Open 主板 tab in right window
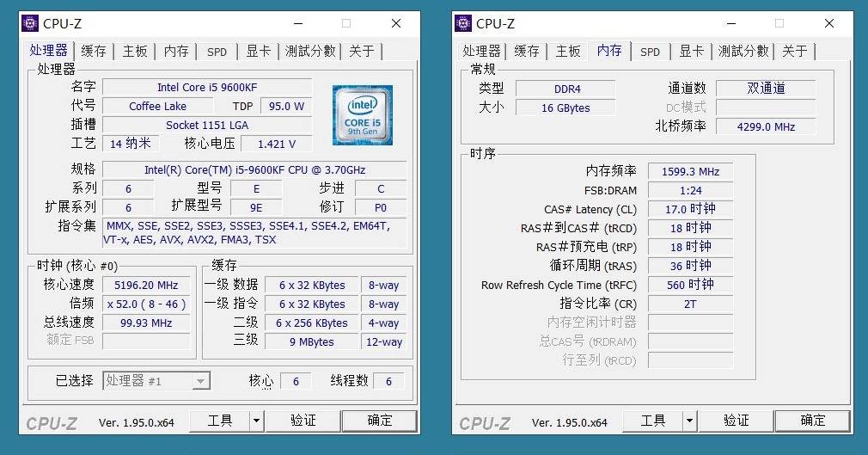Viewport: 868px width, 455px height. point(568,51)
